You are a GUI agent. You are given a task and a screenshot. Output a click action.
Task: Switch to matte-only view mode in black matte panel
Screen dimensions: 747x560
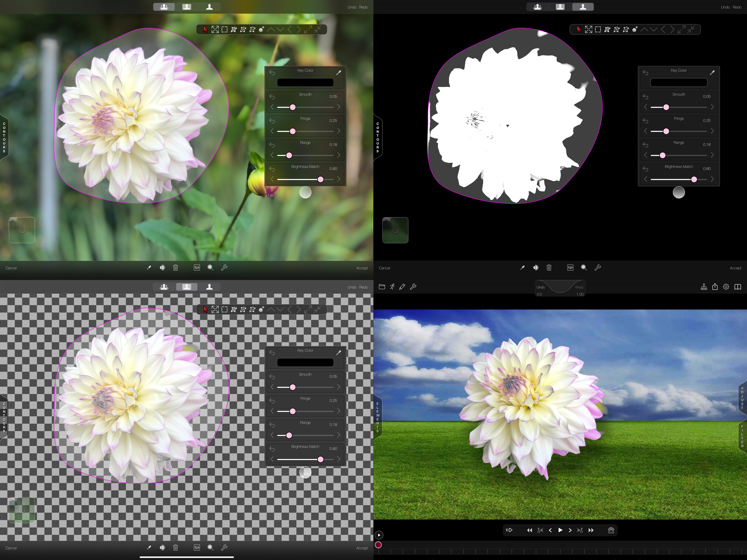click(x=583, y=7)
